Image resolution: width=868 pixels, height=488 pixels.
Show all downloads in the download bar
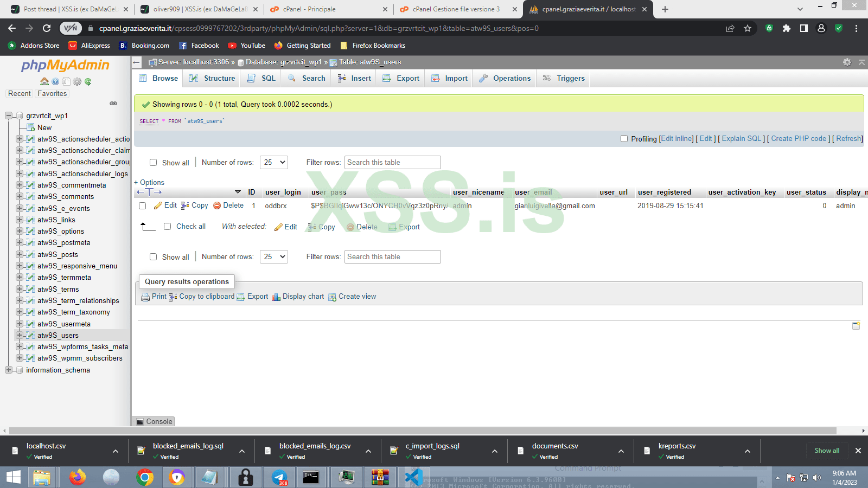[827, 451]
